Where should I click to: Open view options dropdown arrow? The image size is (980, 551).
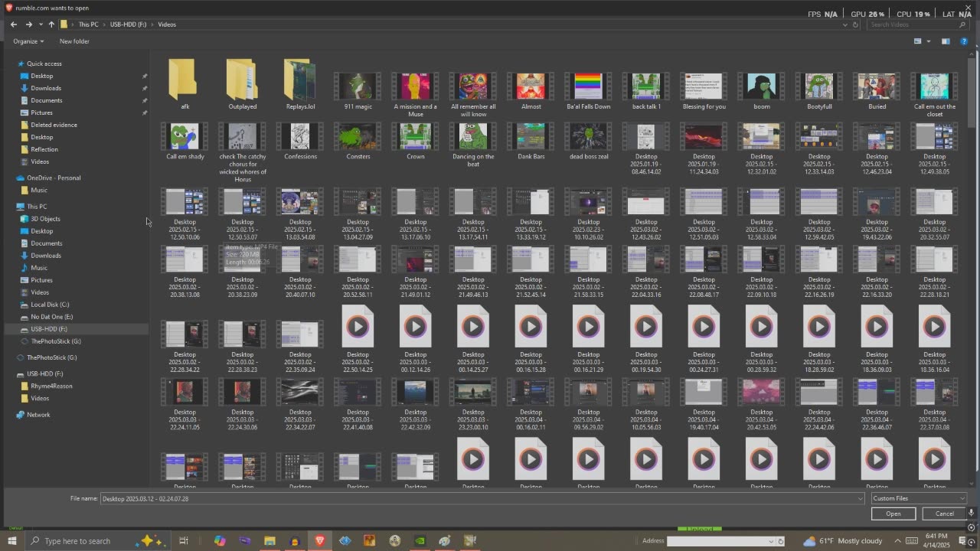point(929,41)
